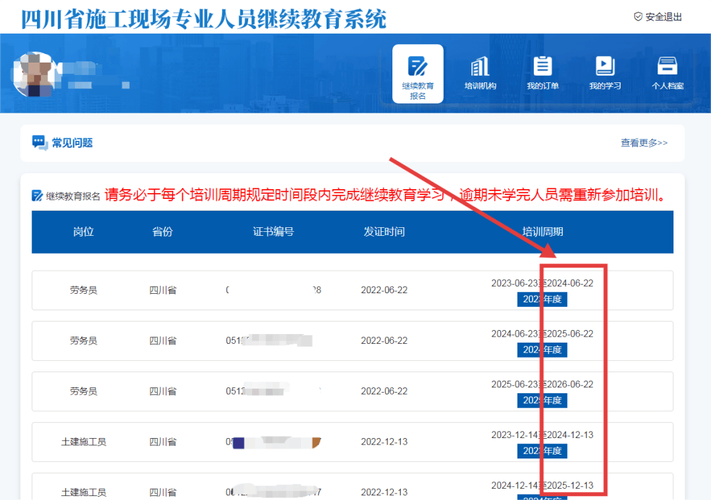The image size is (711, 500).
Task: Click the 安全退出 logout link
Action: (x=658, y=17)
